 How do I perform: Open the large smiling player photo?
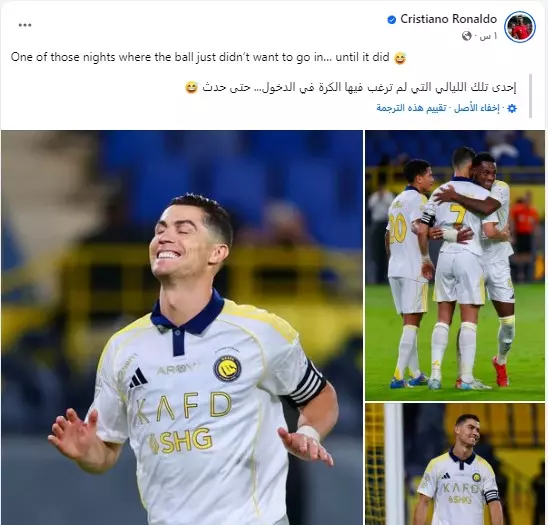(x=182, y=328)
